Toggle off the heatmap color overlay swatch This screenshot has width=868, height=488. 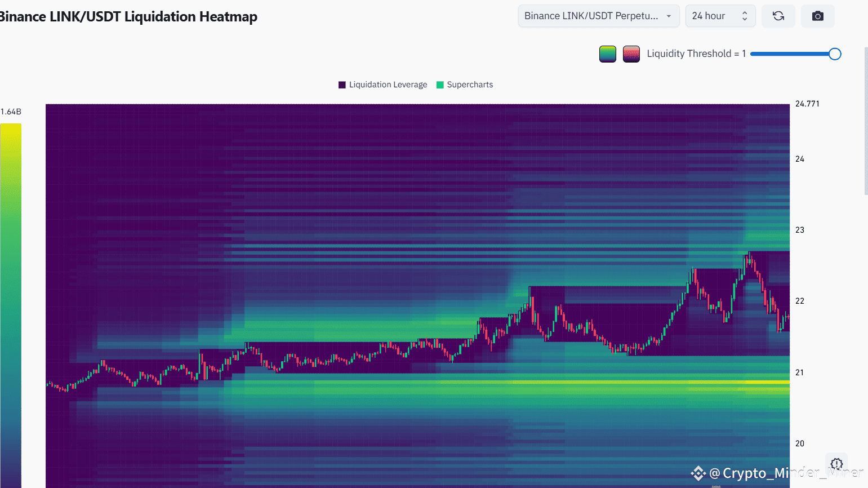tap(607, 54)
